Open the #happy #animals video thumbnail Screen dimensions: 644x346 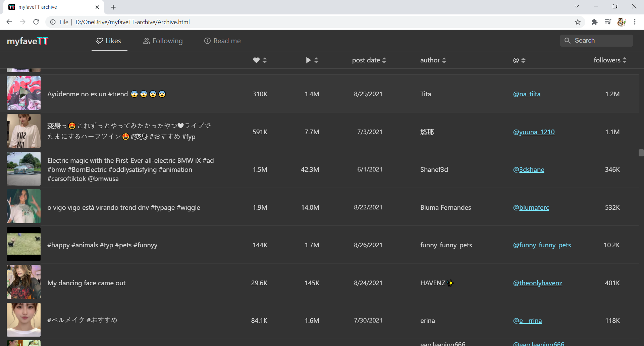click(23, 244)
